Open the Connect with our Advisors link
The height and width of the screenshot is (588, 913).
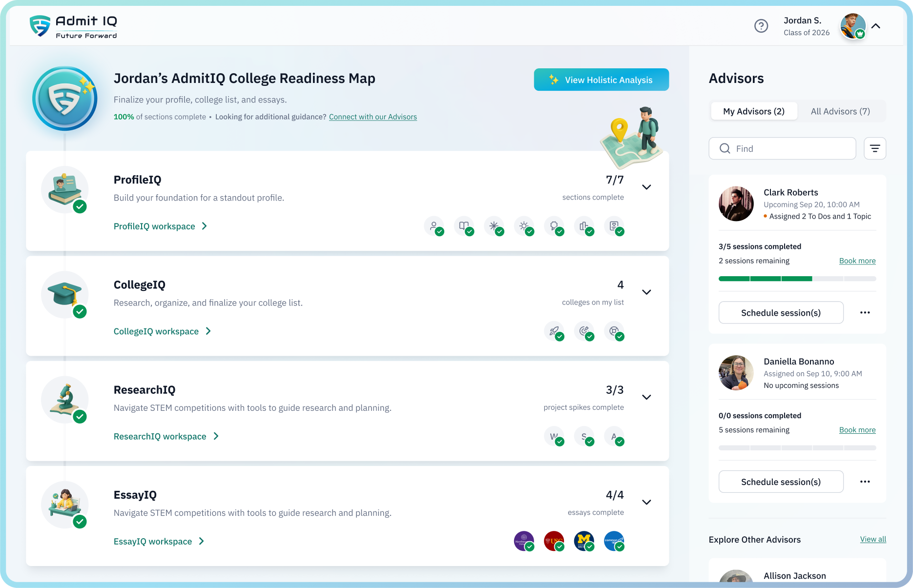(x=373, y=117)
